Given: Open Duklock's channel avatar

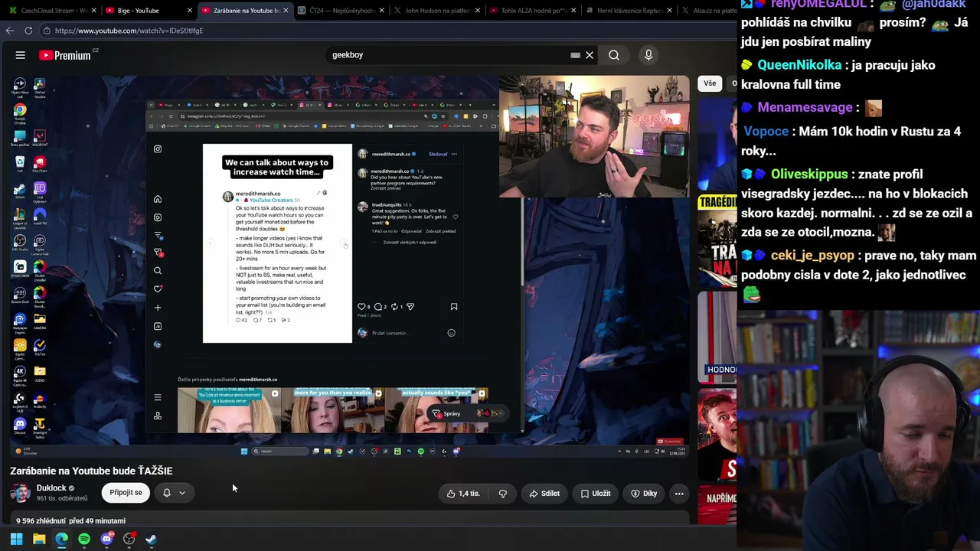Looking at the screenshot, I should pos(21,493).
